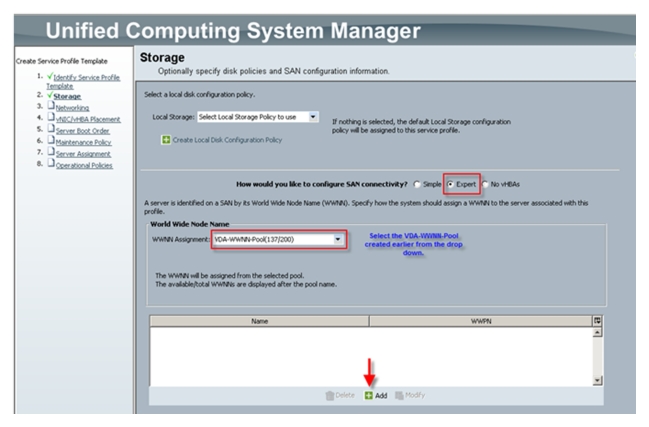This screenshot has height=427, width=649.
Task: Click the green Add plus icon
Action: click(368, 396)
